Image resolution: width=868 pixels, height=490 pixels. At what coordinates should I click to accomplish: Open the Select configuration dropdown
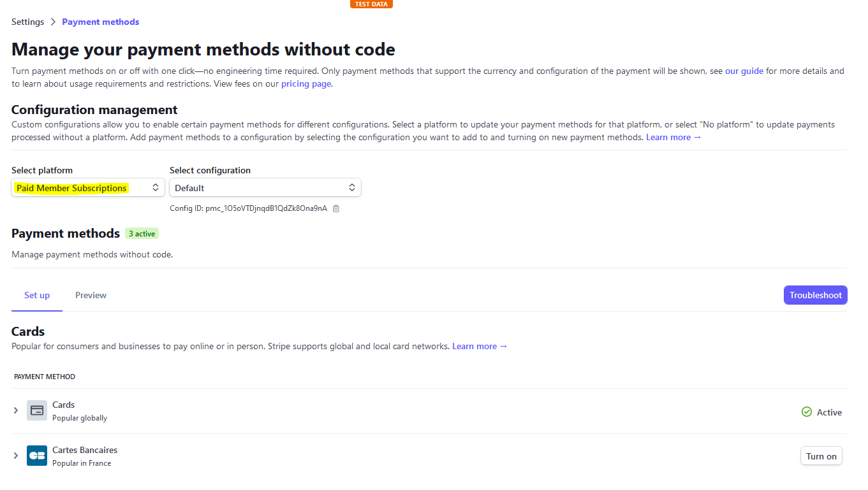point(265,188)
